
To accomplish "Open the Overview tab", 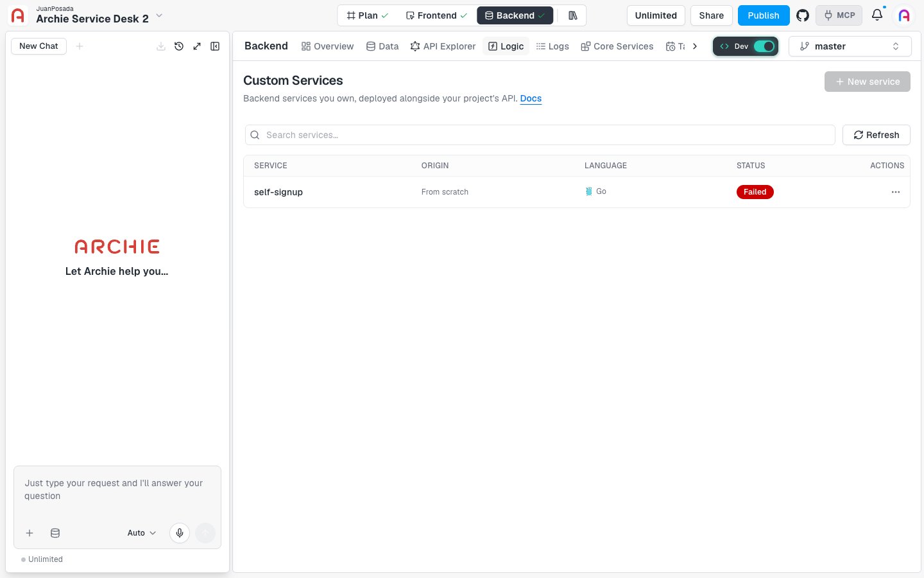I will 328,46.
